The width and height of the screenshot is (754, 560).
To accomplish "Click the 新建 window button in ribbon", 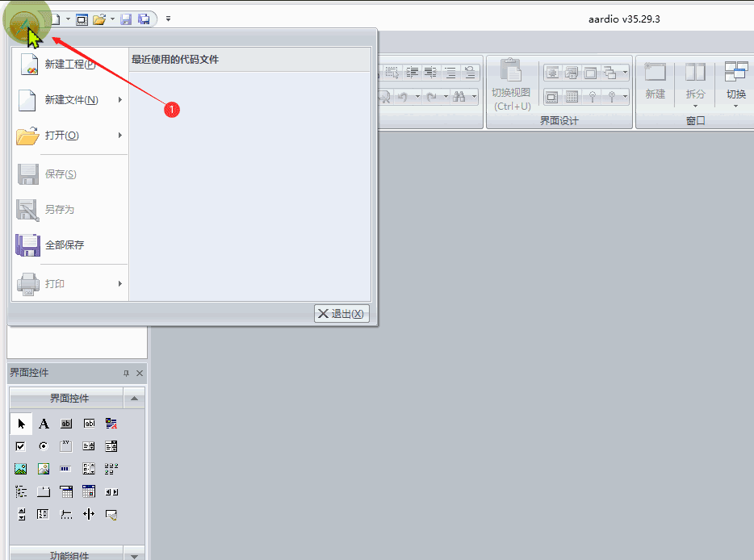I will pyautogui.click(x=655, y=81).
